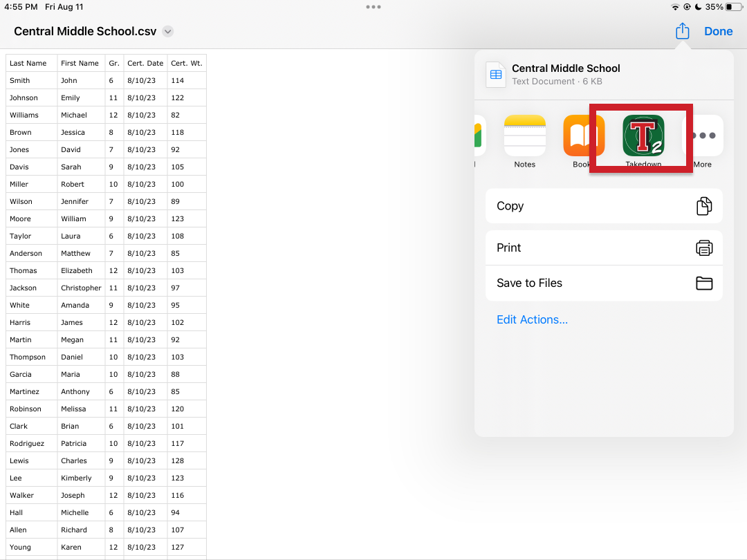This screenshot has width=747, height=560.
Task: Tap the Share icon in the top bar
Action: 682,31
